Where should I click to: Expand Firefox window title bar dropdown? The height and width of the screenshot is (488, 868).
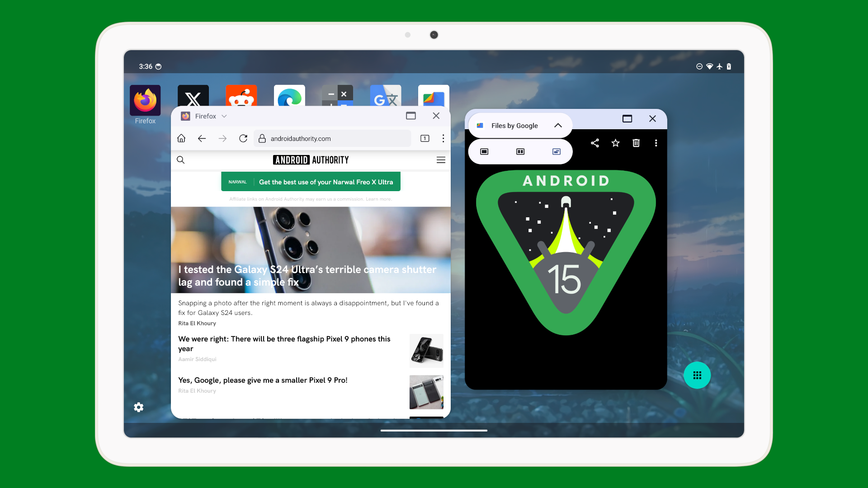point(225,116)
